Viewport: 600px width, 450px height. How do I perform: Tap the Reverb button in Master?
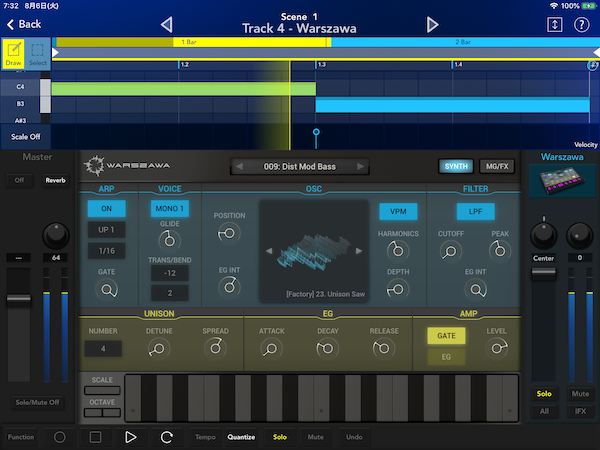point(55,180)
